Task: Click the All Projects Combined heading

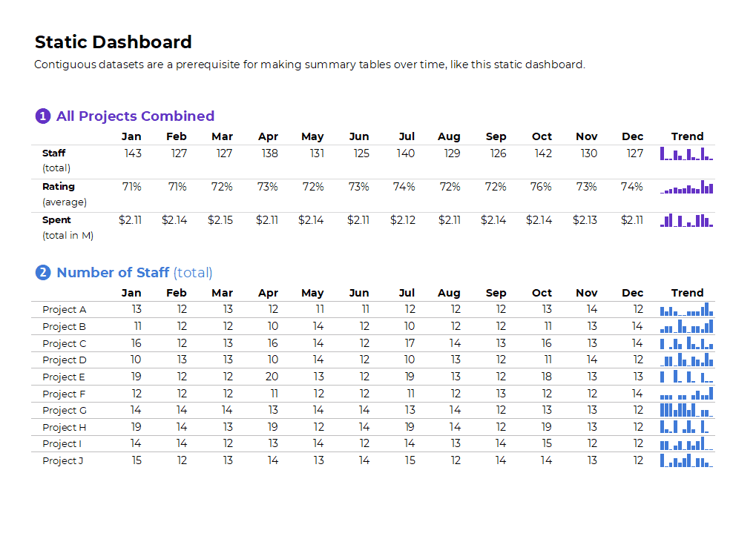Action: click(135, 116)
